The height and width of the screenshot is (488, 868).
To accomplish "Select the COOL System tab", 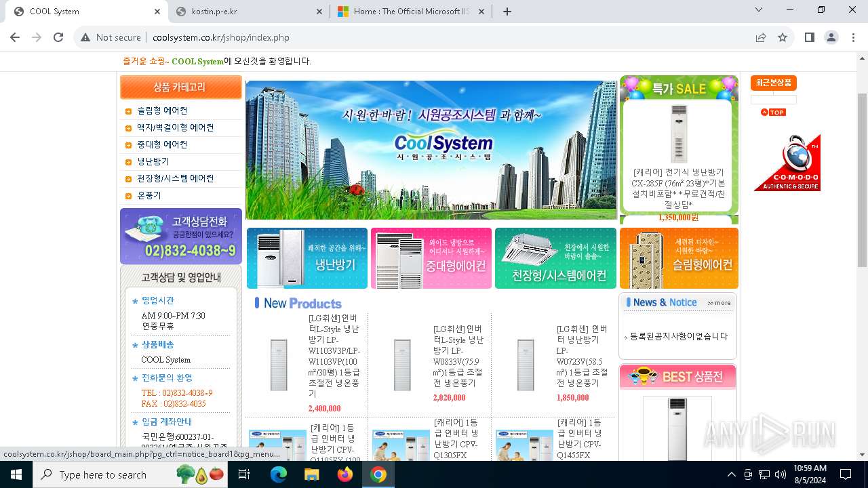I will click(87, 12).
